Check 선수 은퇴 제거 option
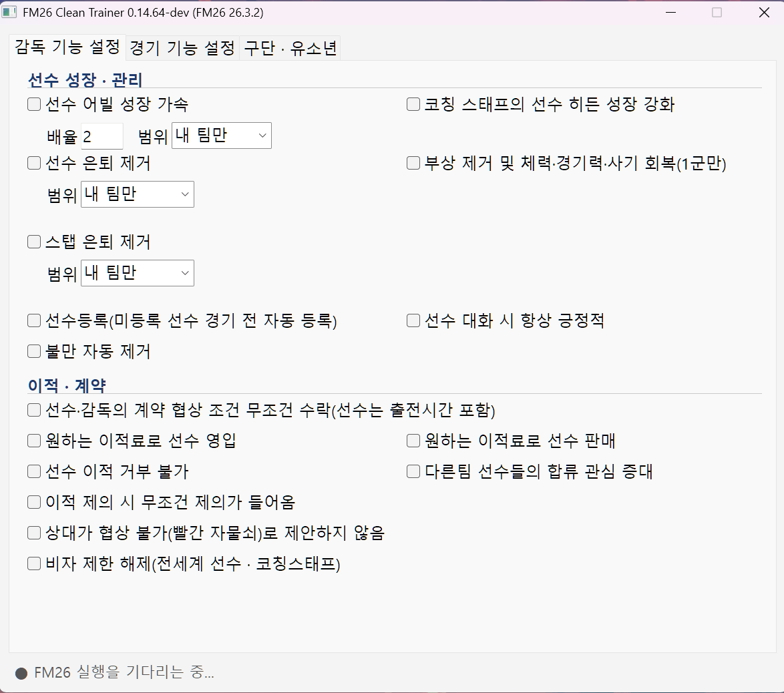 (34, 163)
